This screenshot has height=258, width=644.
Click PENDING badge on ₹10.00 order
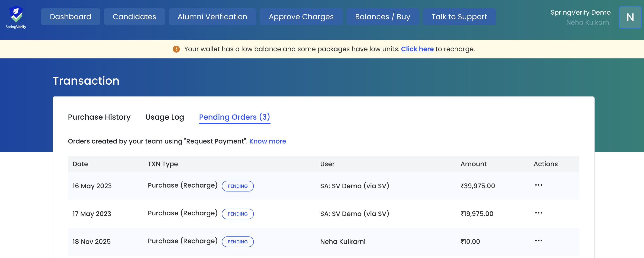[238, 242]
